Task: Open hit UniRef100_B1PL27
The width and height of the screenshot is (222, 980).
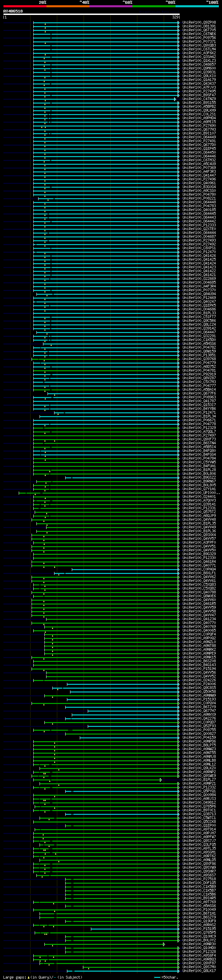Action: tap(199, 779)
